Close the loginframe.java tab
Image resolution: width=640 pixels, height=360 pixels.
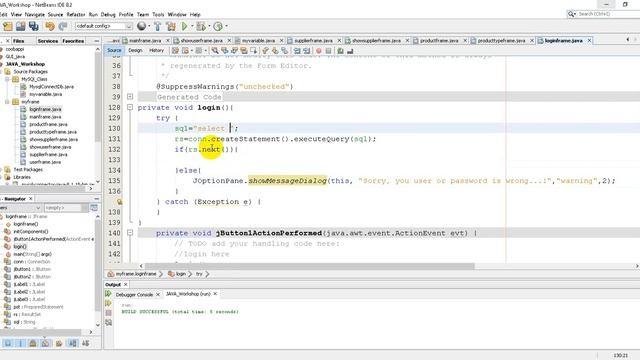[x=589, y=40]
